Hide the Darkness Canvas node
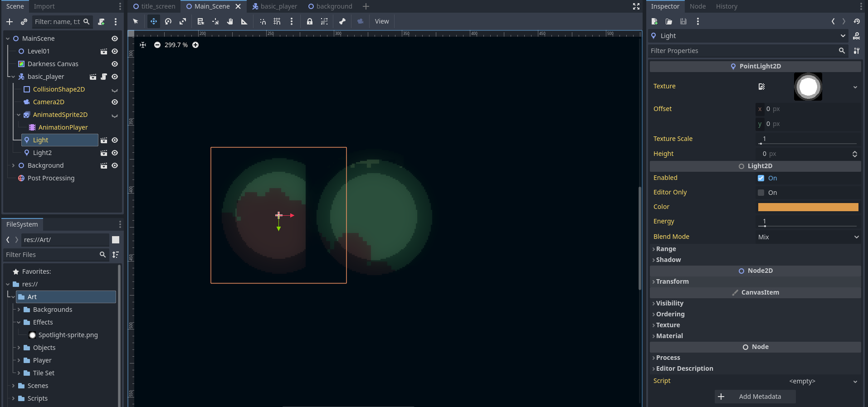 coord(115,64)
